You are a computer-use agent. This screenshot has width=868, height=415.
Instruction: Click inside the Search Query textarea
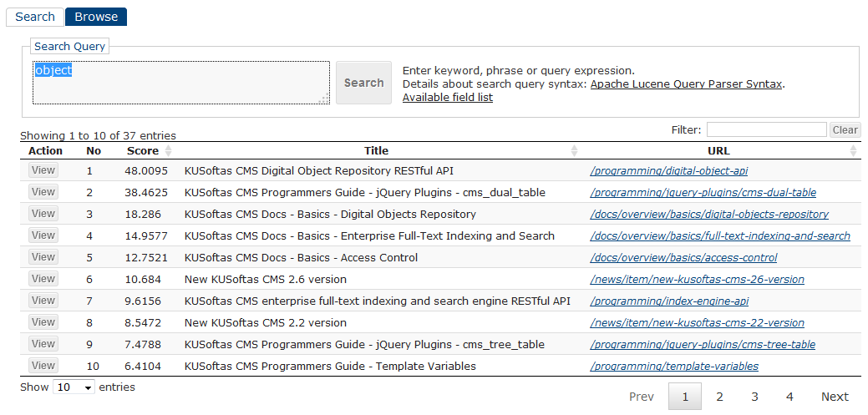tap(181, 83)
